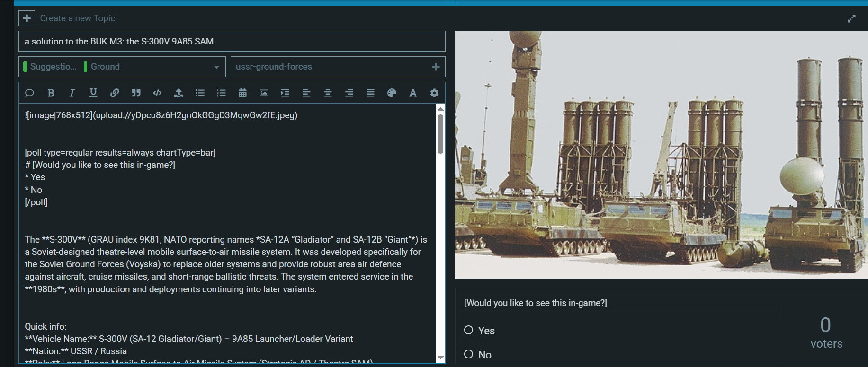Select the Yes poll option
The width and height of the screenshot is (868, 367).
coord(469,330)
